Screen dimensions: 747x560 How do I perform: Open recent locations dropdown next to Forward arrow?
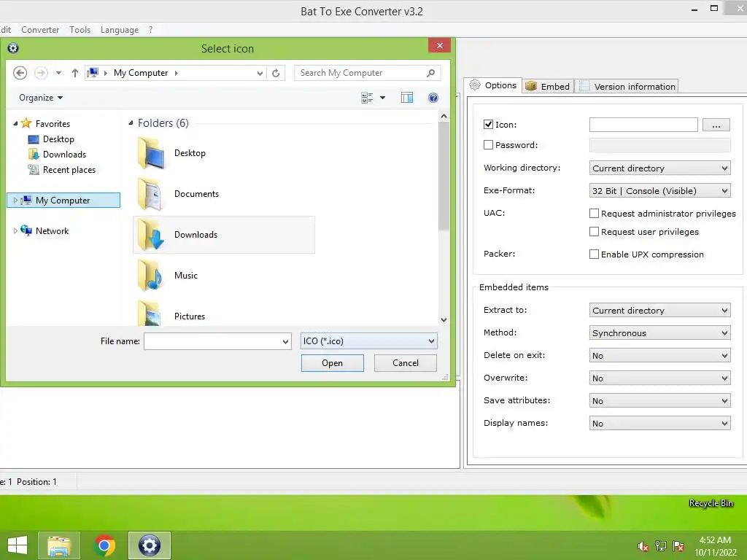[x=58, y=73]
